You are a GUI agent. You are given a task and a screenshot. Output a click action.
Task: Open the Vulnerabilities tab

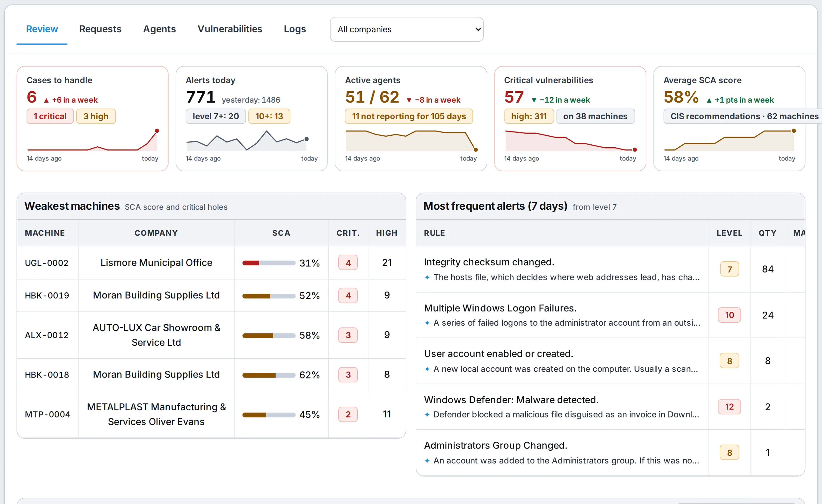pyautogui.click(x=230, y=29)
